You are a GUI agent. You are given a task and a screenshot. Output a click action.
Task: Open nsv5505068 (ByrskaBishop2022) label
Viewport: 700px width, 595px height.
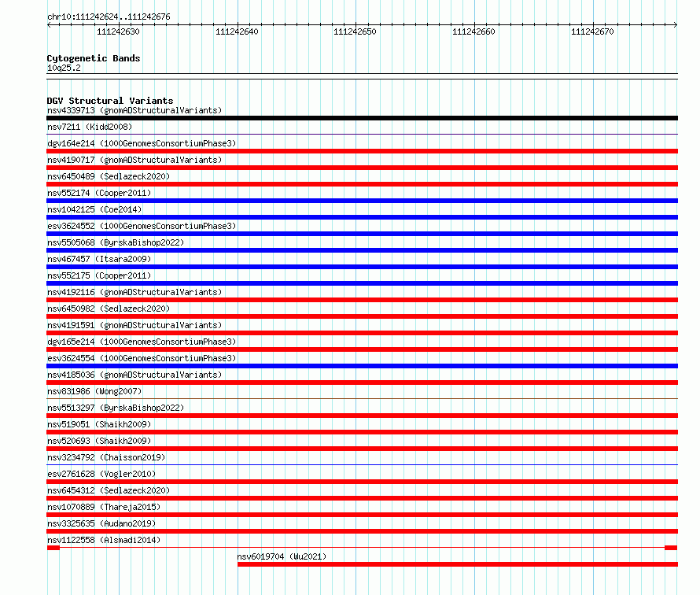[x=116, y=242]
